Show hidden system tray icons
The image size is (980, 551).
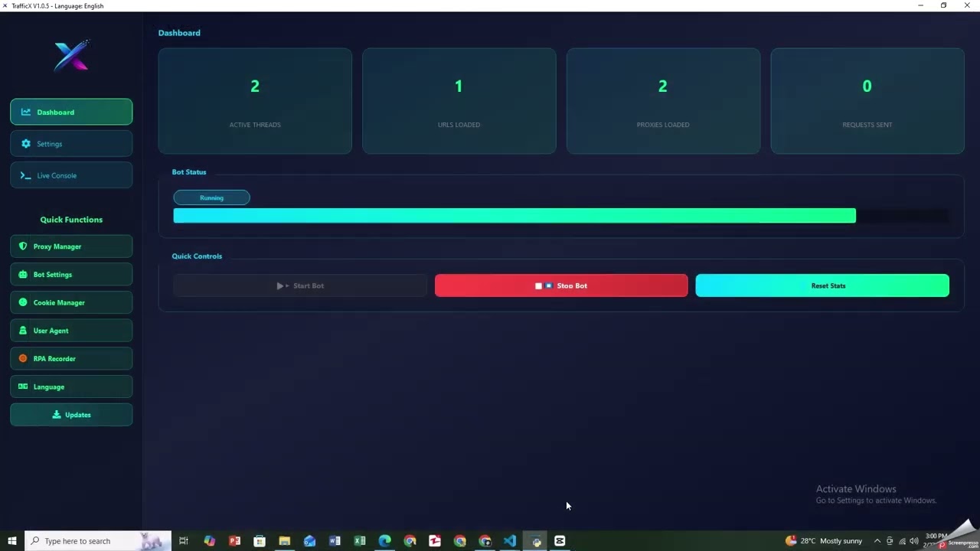click(877, 541)
